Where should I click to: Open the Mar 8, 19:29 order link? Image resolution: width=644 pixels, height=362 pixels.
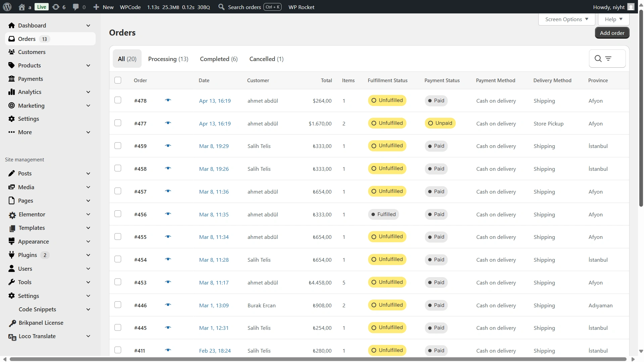[x=214, y=146]
